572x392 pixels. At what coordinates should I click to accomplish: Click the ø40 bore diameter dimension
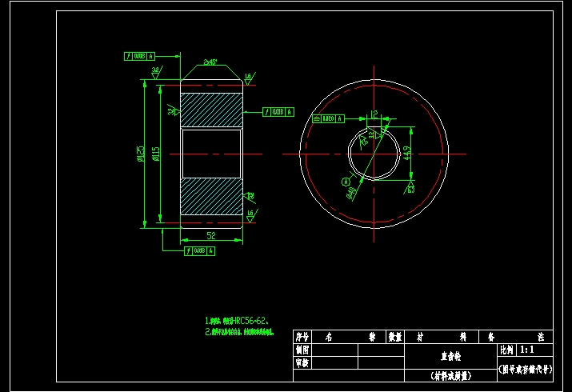coord(351,193)
